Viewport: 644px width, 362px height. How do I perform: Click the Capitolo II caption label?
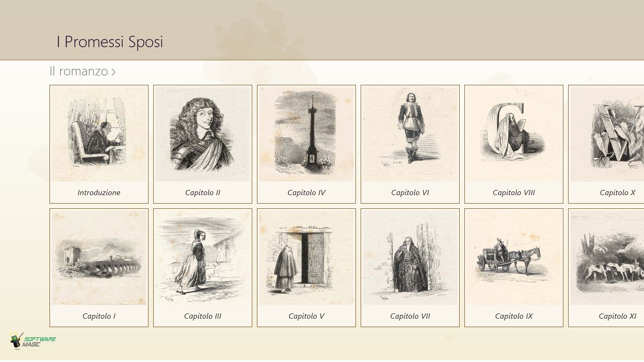tap(203, 193)
